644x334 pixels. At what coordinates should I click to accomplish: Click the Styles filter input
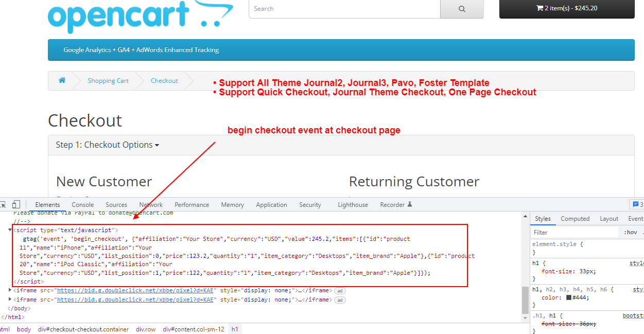click(575, 233)
